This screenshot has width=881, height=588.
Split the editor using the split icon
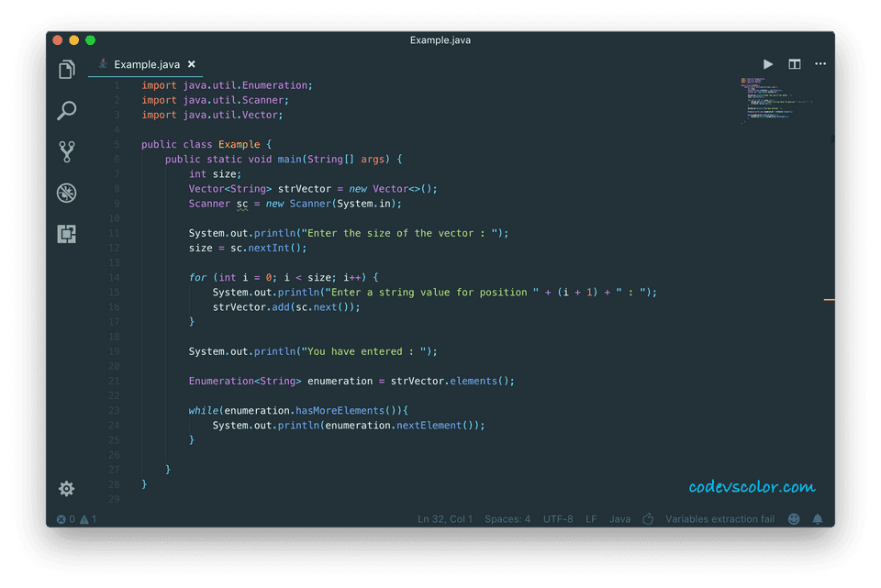click(x=794, y=64)
